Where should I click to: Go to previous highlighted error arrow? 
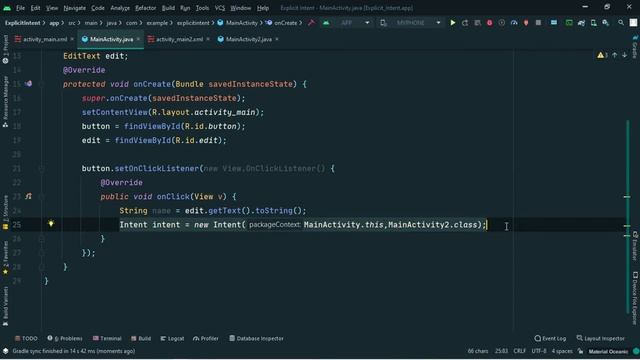[x=615, y=55]
